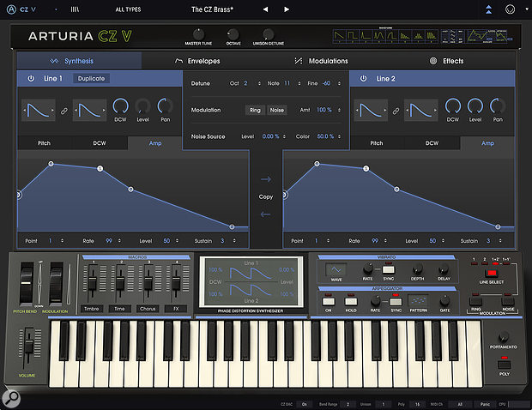The image size is (532, 410).
Task: Open Line 2 Amp envelope tab
Action: (x=487, y=143)
